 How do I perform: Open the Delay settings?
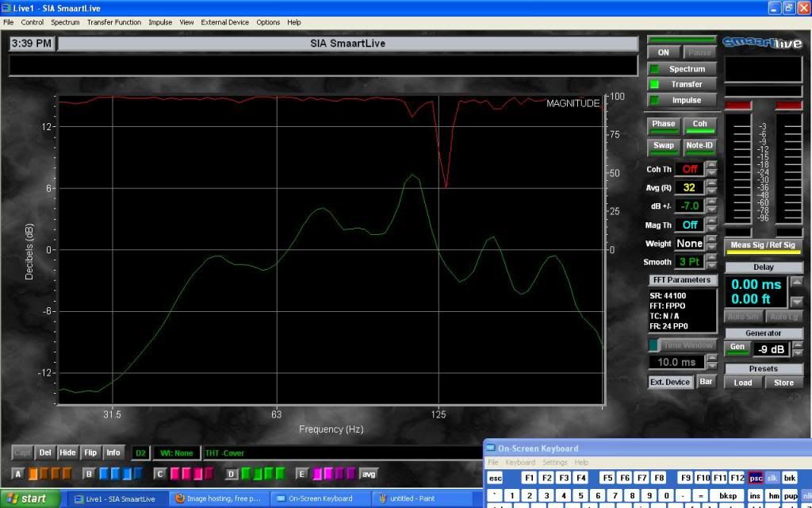[x=763, y=267]
